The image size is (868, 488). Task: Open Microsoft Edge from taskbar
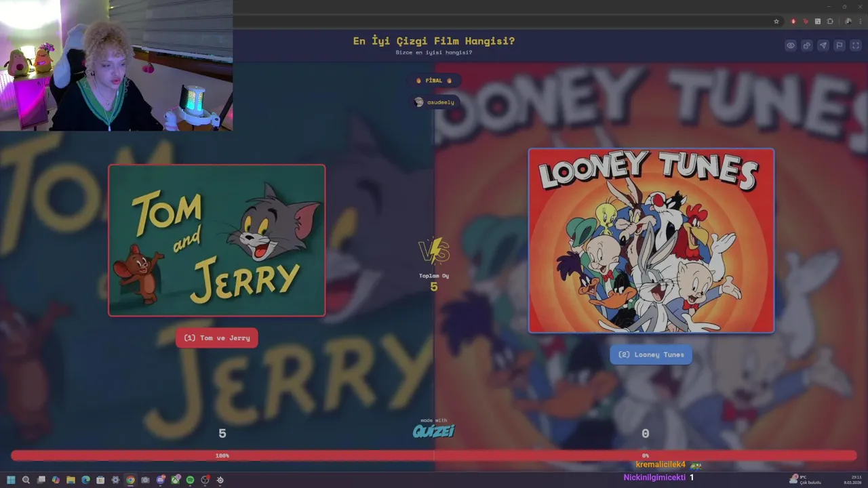click(x=85, y=480)
